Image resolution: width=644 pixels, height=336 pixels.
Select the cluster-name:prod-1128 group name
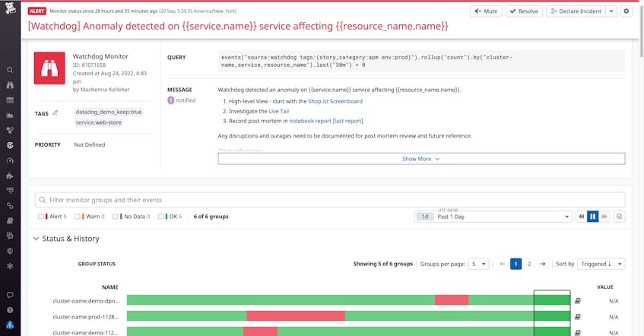pos(85,317)
